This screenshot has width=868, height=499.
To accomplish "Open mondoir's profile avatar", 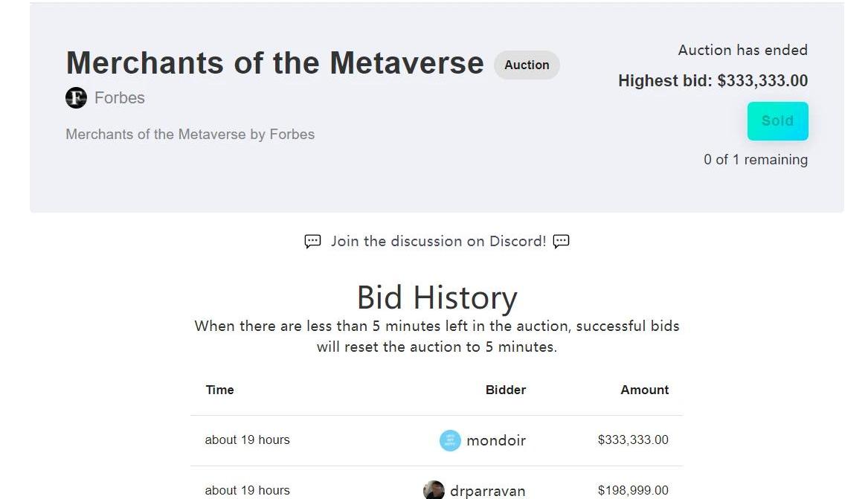I will click(x=450, y=440).
